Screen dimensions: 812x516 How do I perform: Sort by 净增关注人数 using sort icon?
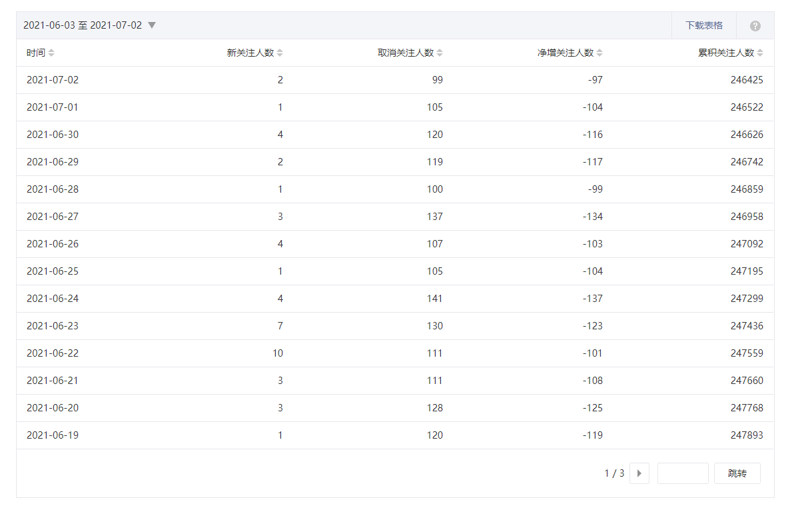[600, 53]
